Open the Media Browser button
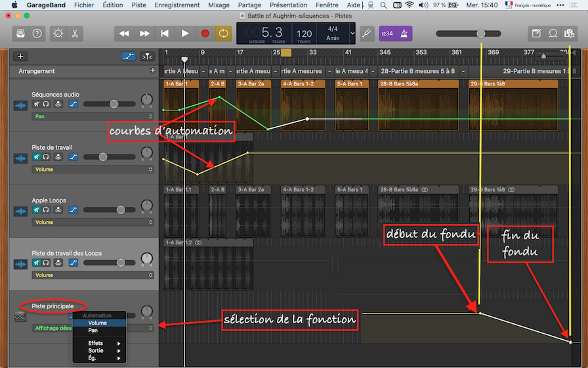This screenshot has height=368, width=588. 569,34
